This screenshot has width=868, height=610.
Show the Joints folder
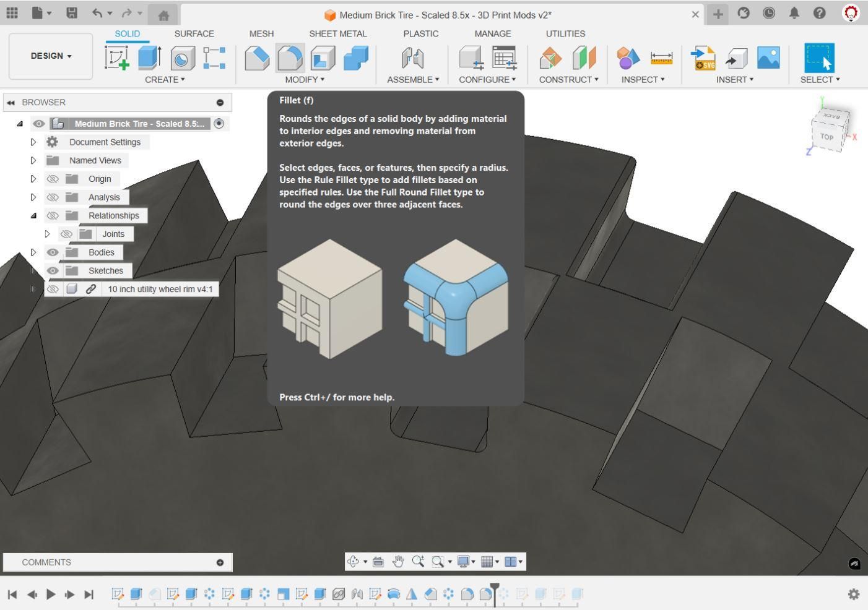(x=66, y=234)
